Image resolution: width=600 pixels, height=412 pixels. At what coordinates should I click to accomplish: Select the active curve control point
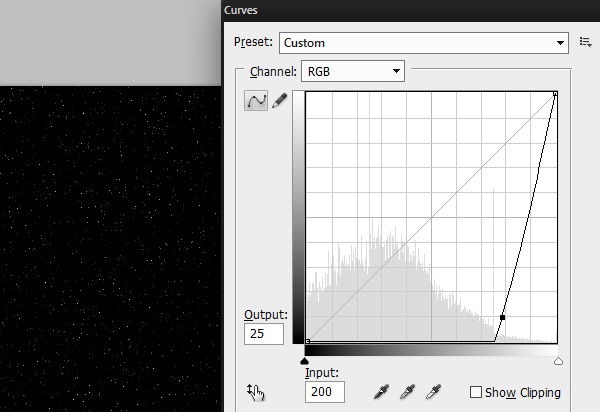[x=502, y=317]
